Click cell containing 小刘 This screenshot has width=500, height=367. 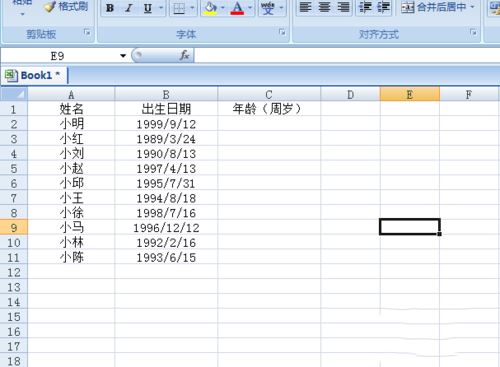tap(71, 154)
